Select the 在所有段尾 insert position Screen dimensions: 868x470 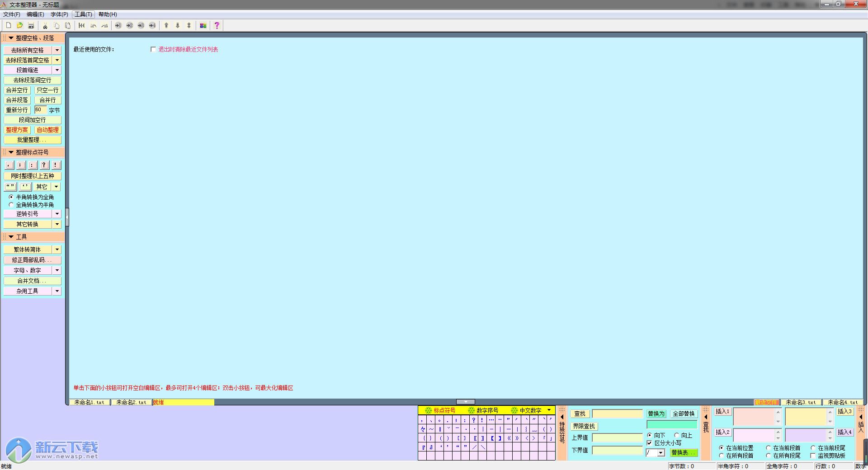pyautogui.click(x=768, y=456)
